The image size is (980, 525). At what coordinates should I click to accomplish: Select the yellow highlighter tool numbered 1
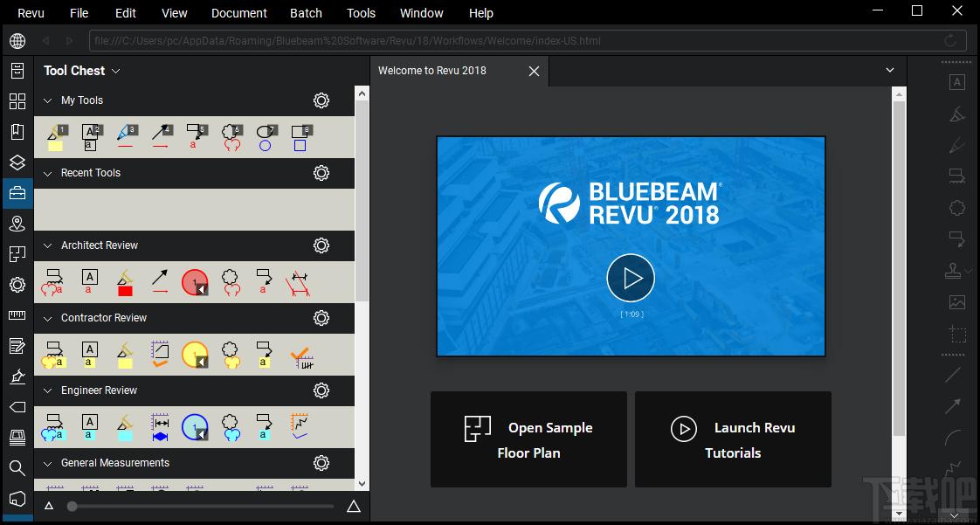tap(56, 138)
